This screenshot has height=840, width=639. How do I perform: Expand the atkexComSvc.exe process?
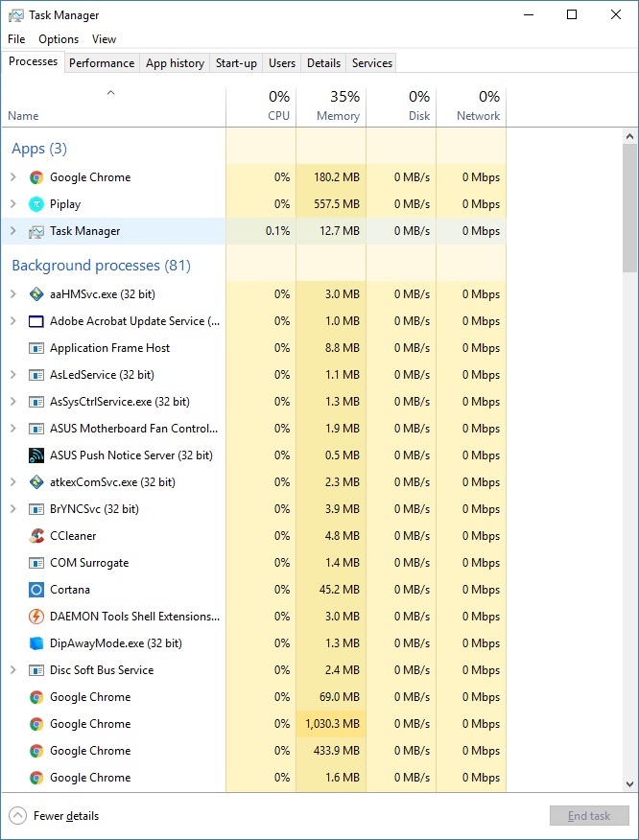coord(13,482)
